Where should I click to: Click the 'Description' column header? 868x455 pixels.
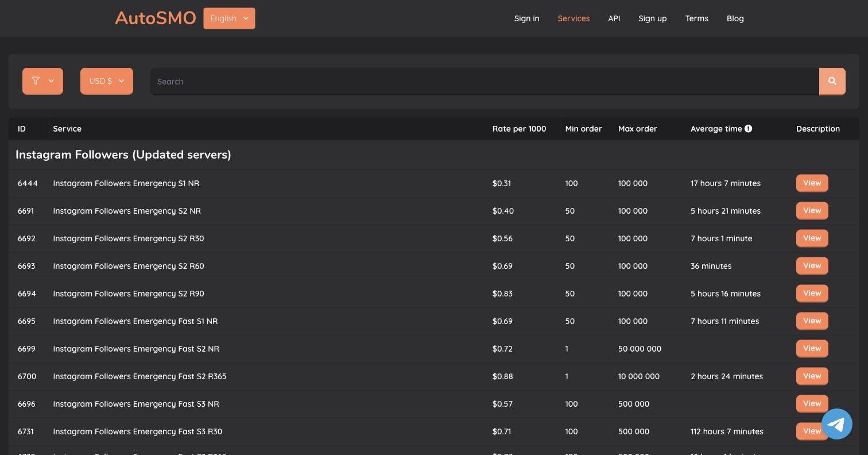[818, 129]
